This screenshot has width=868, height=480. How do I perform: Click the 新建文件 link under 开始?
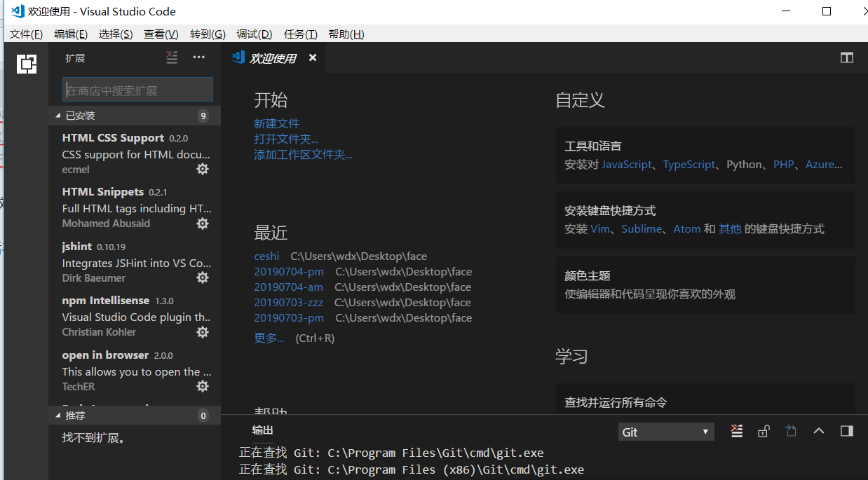pos(276,123)
